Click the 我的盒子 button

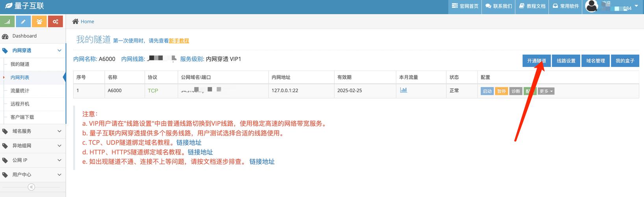(x=625, y=61)
